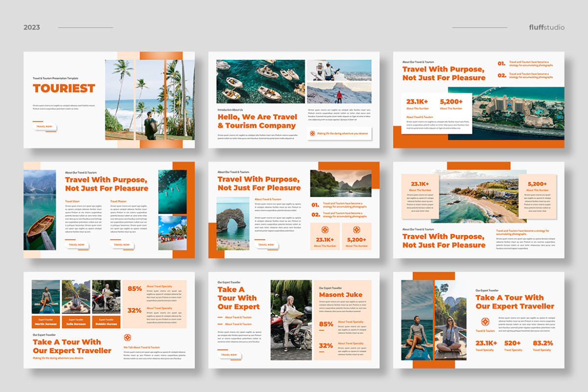Click the river boat at sunset photo

pos(341,183)
